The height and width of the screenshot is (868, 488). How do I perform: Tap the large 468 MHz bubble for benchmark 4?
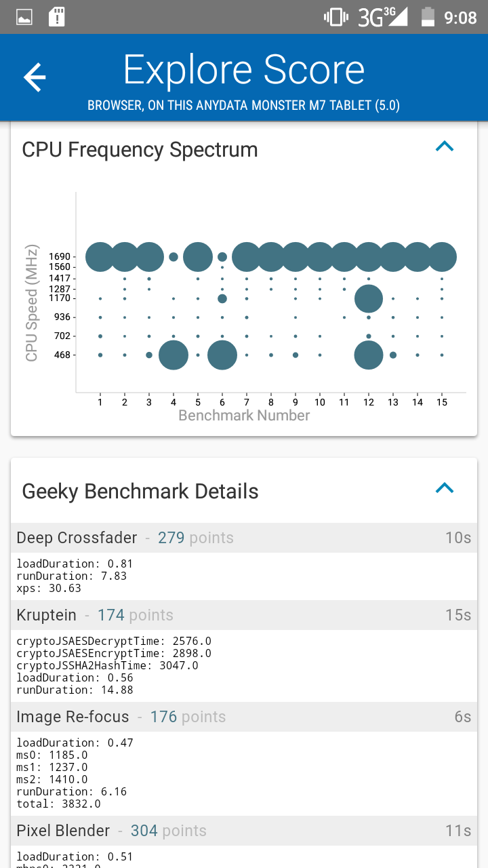174,355
